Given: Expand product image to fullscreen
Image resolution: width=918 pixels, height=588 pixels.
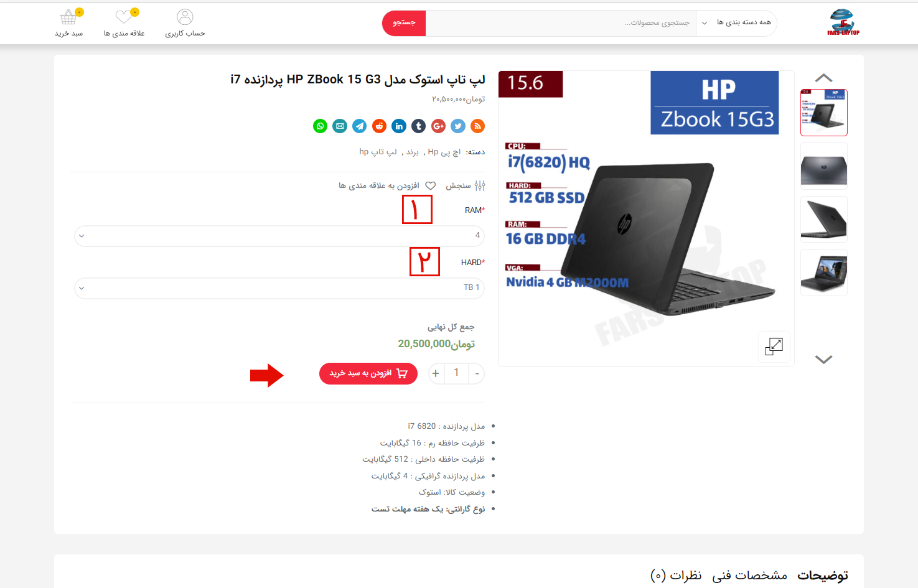Looking at the screenshot, I should tap(774, 347).
